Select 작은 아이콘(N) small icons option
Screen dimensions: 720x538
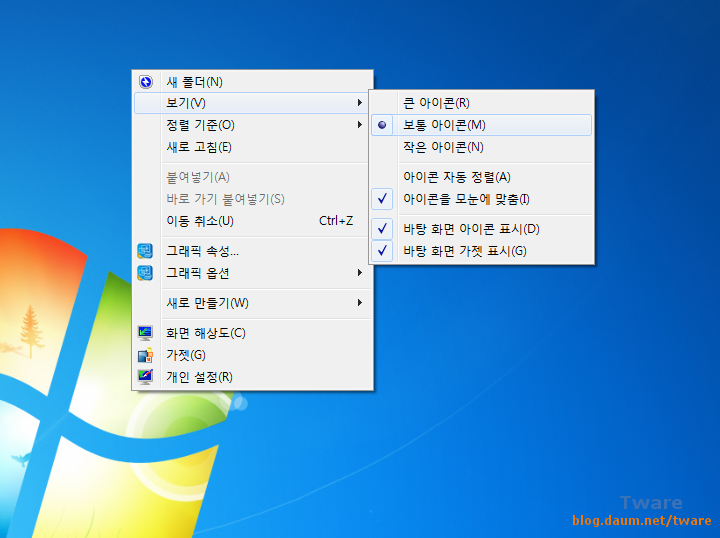pyautogui.click(x=481, y=147)
